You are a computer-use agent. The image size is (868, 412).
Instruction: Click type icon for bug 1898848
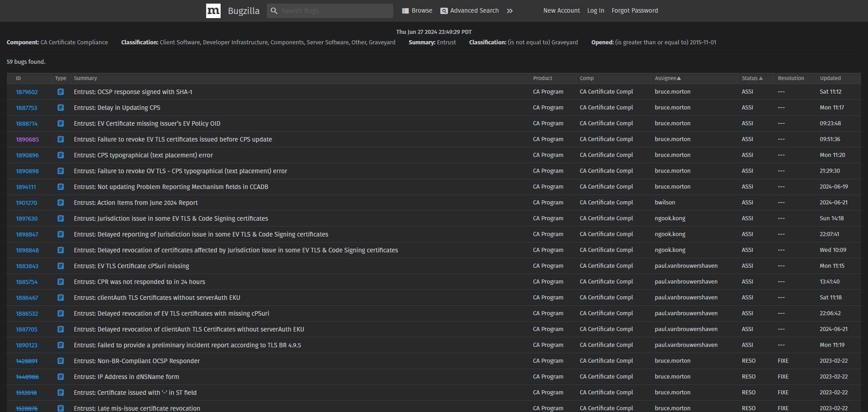click(x=61, y=250)
